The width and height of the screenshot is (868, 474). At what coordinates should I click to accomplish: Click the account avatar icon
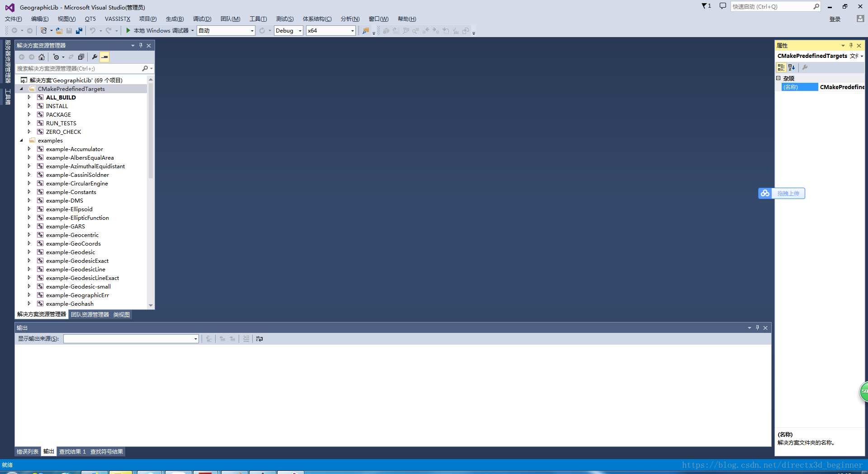tap(860, 19)
